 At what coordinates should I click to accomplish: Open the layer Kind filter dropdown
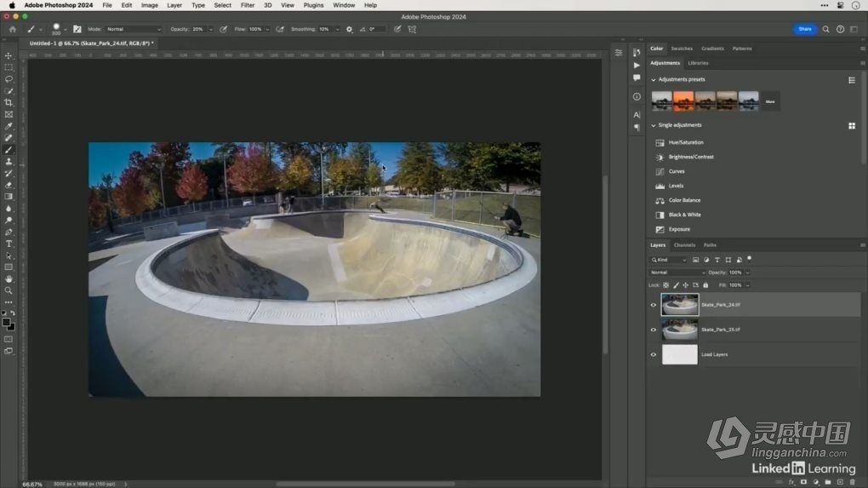[x=668, y=260]
